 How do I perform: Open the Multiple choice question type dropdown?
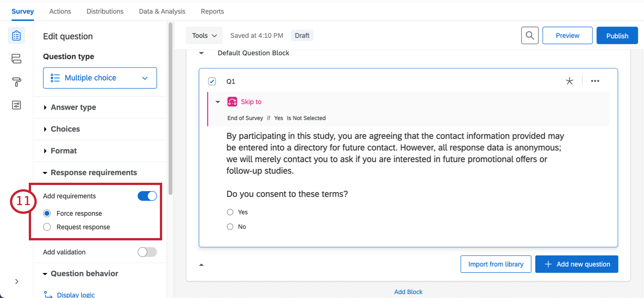pyautogui.click(x=100, y=78)
